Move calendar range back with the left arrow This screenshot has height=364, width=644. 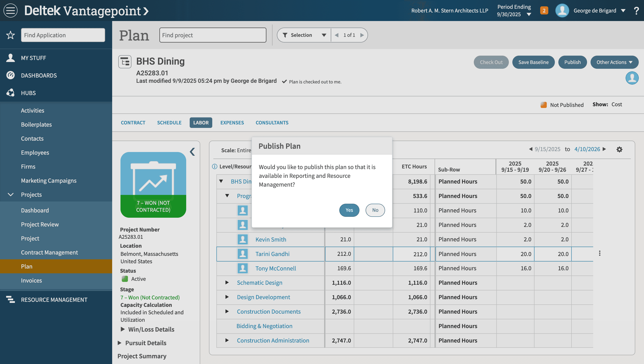(531, 149)
